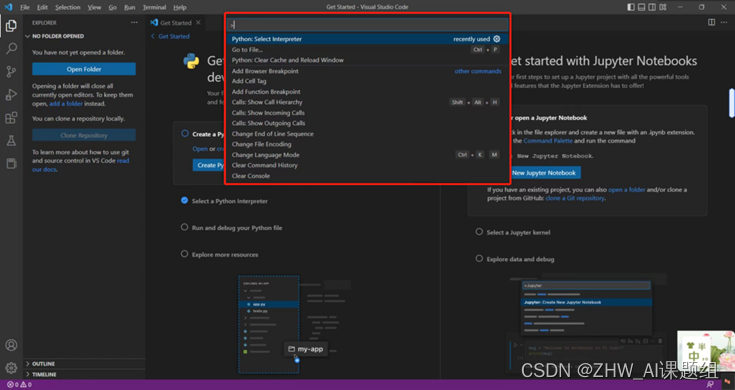Focus the command palette input field
Image resolution: width=735 pixels, height=390 pixels.
(x=368, y=24)
